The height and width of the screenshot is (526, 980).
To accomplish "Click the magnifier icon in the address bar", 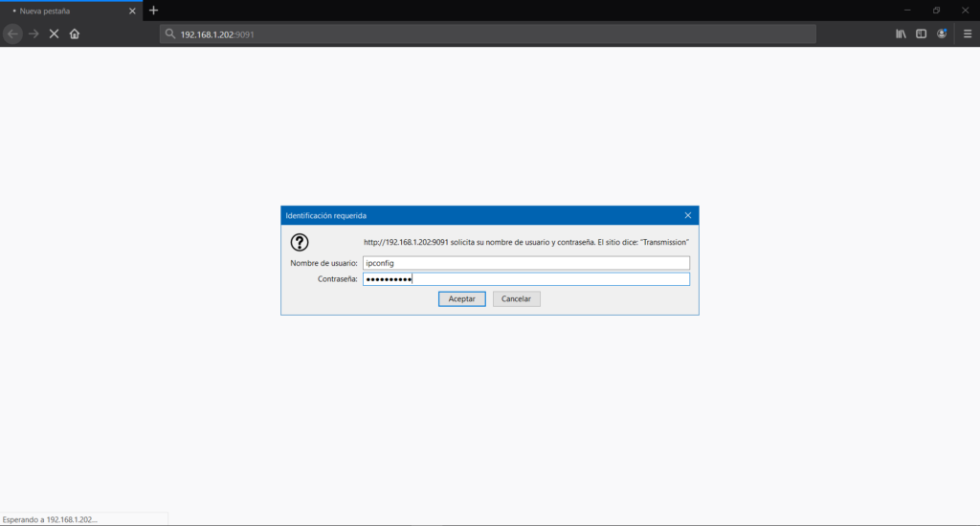I will [x=170, y=33].
